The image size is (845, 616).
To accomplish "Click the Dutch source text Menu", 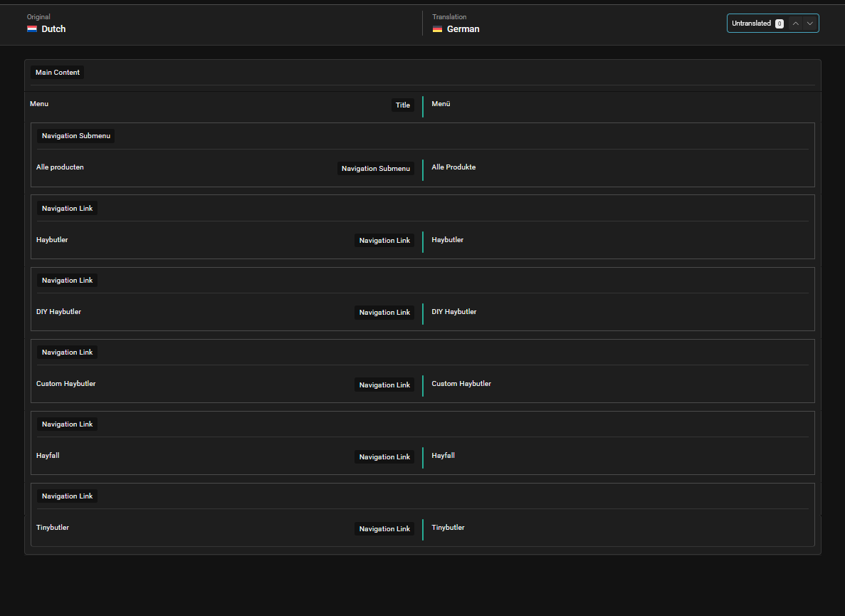I will (x=39, y=103).
